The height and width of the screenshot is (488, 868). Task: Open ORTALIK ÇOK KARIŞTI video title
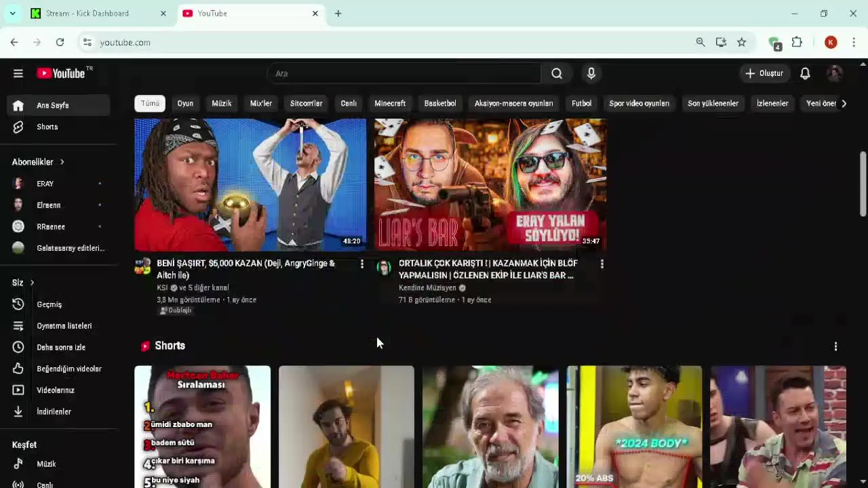(x=488, y=269)
